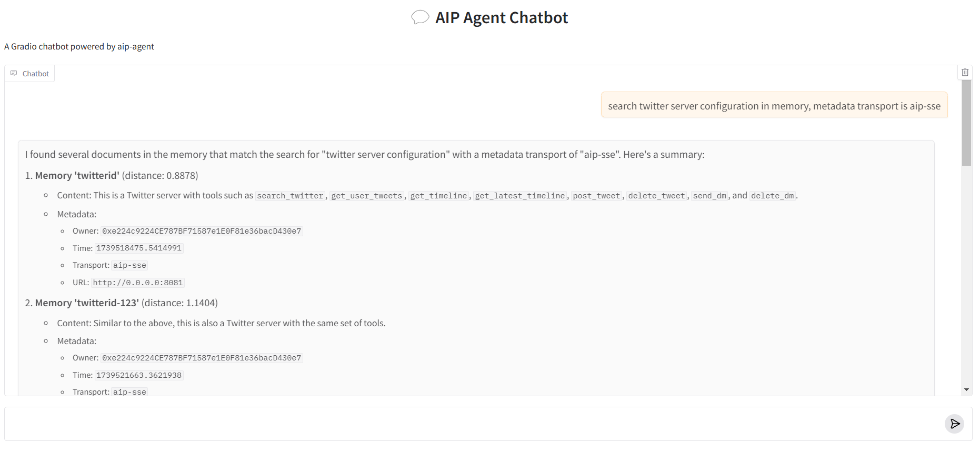Click the AIP Agent Chatbot title text
The height and width of the screenshot is (452, 980).
tap(501, 18)
